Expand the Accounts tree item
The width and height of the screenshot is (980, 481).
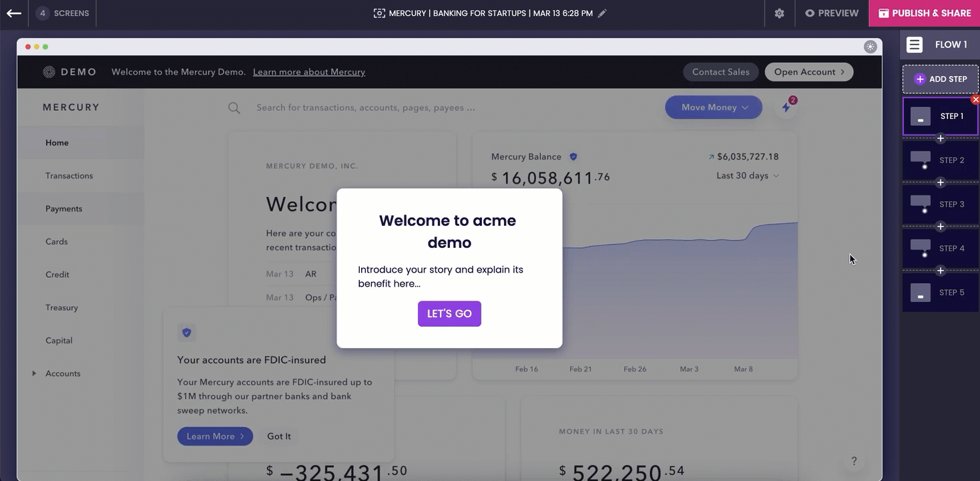pos(34,373)
